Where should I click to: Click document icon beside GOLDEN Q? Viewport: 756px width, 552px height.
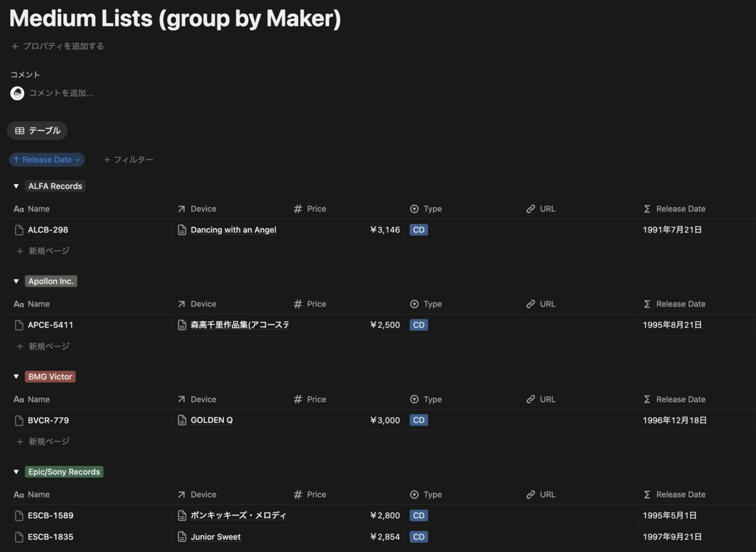tap(182, 420)
